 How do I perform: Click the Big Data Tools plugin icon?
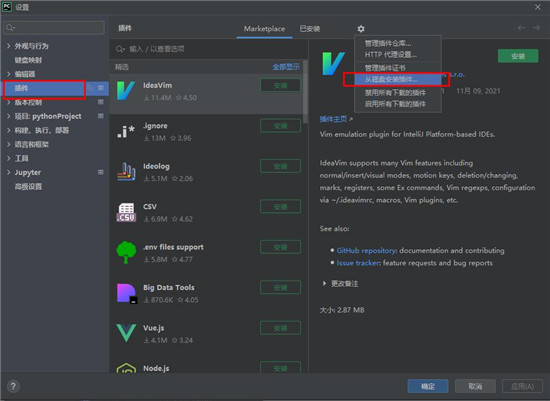(x=127, y=294)
